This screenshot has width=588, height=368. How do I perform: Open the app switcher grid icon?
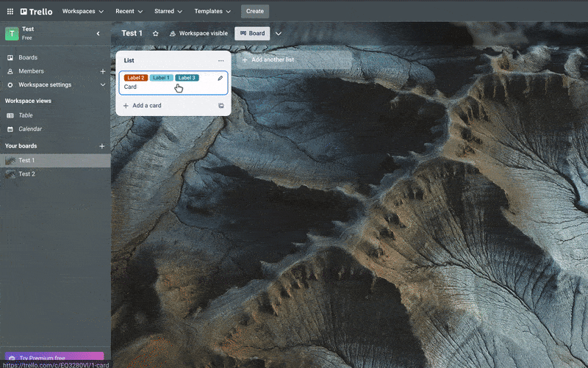pos(10,11)
